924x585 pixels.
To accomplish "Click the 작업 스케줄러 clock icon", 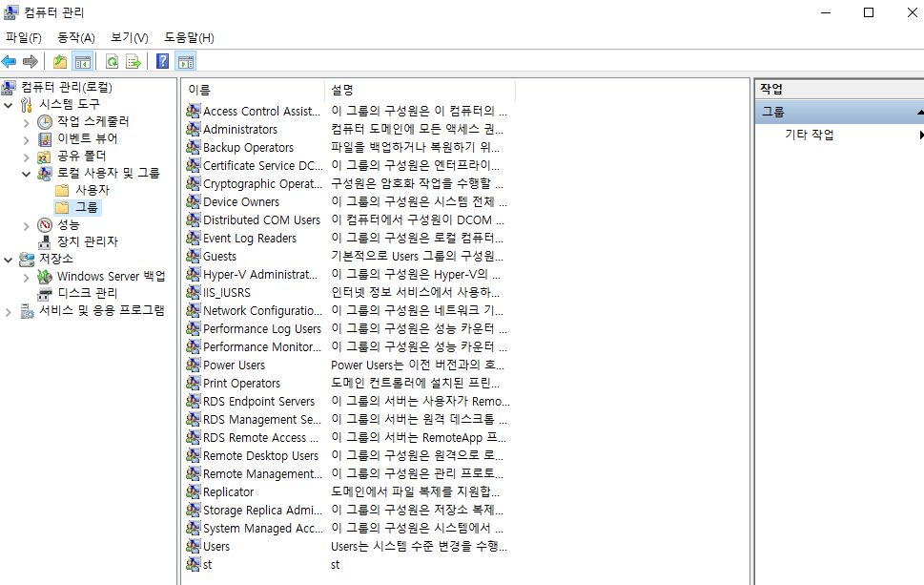I will click(45, 122).
